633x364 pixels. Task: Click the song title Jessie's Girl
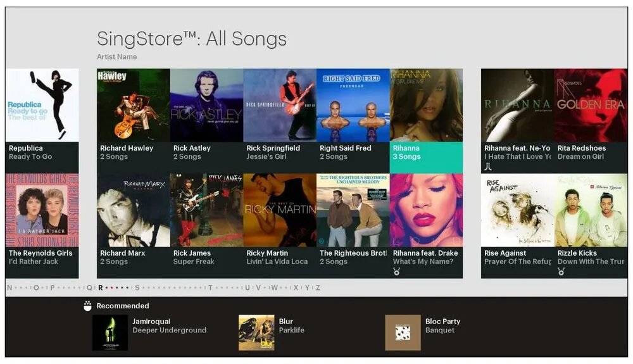(x=266, y=156)
